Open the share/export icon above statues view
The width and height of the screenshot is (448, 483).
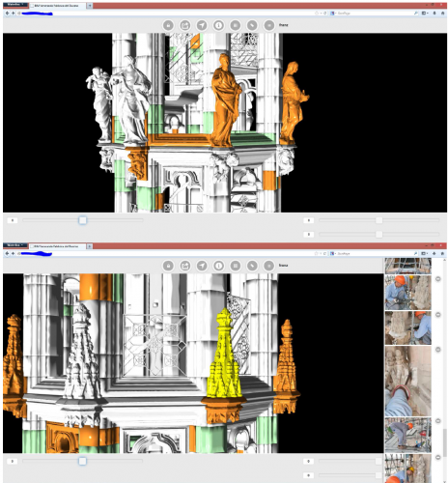coord(185,25)
